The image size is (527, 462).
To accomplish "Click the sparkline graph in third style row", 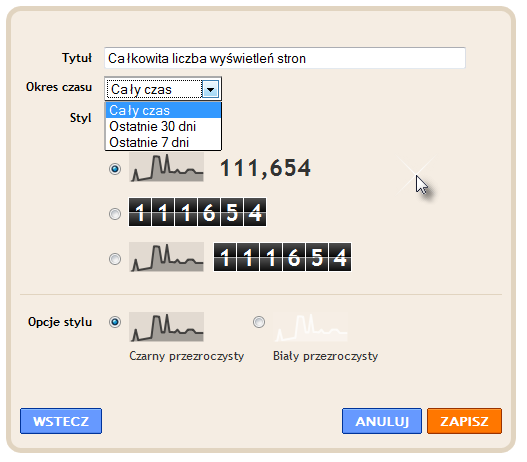I will click(166, 257).
